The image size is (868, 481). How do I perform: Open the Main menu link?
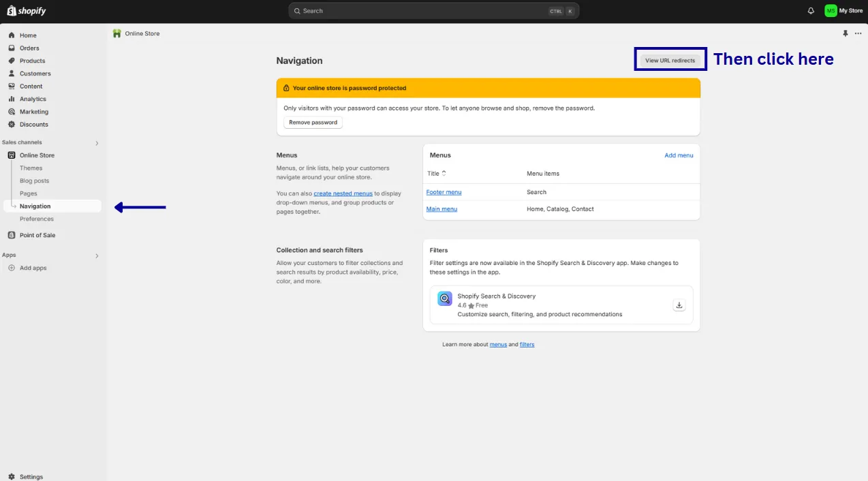(441, 209)
